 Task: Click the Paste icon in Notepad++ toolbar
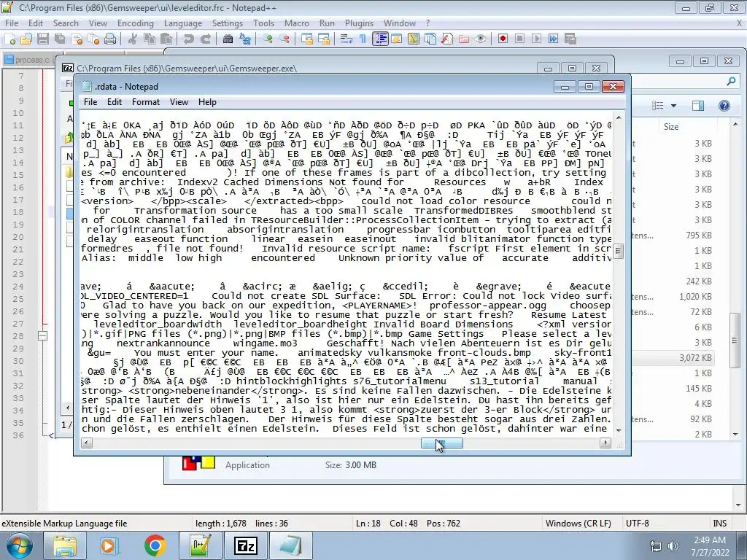(x=166, y=39)
